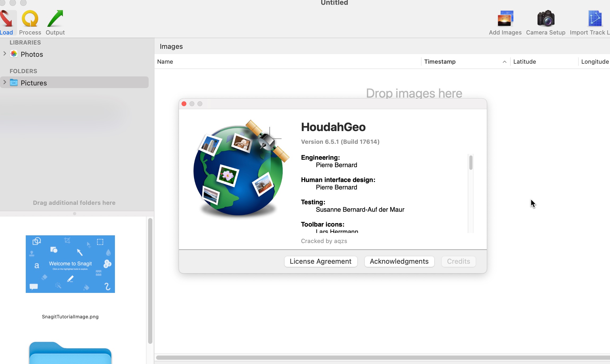Open the License Agreement
Image resolution: width=610 pixels, height=364 pixels.
coord(321,261)
